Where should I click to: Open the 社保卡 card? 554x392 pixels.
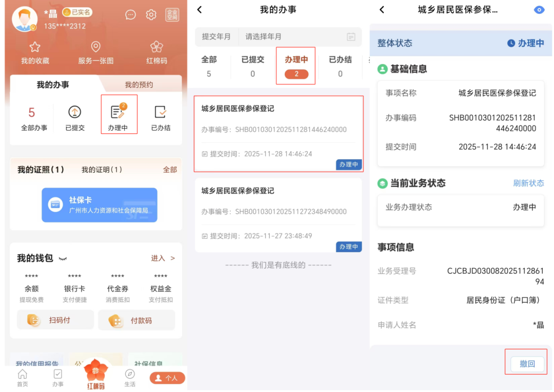click(100, 205)
